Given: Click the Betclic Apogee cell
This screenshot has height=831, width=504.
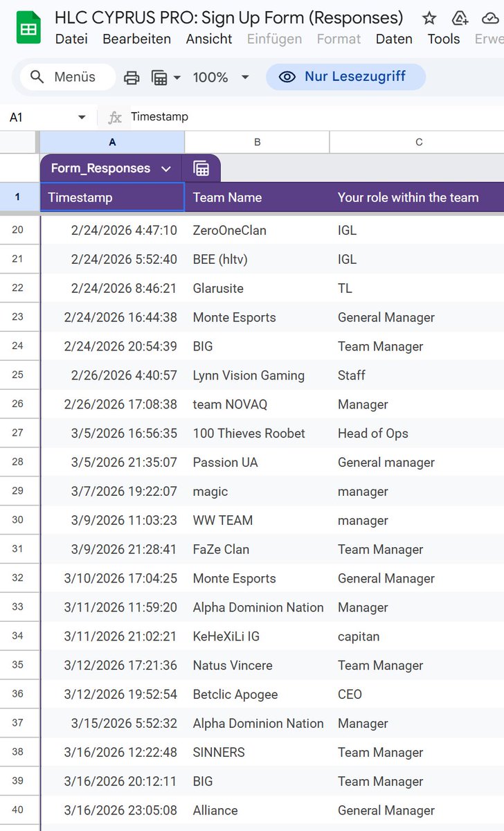Looking at the screenshot, I should [257, 695].
